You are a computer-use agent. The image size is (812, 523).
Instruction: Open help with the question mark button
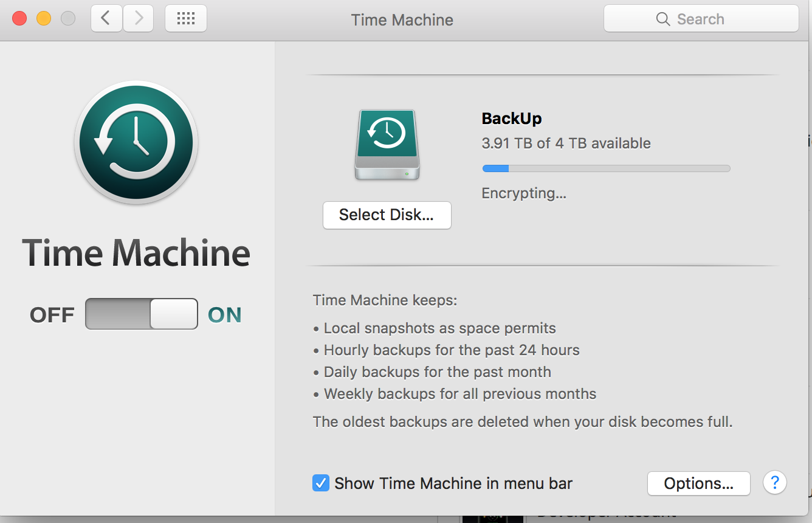[775, 483]
